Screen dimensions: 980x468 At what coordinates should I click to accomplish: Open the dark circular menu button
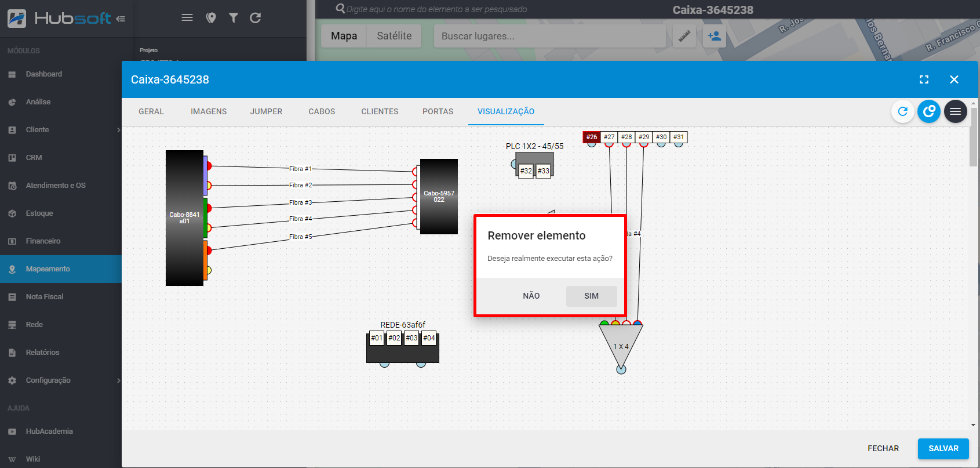[955, 111]
